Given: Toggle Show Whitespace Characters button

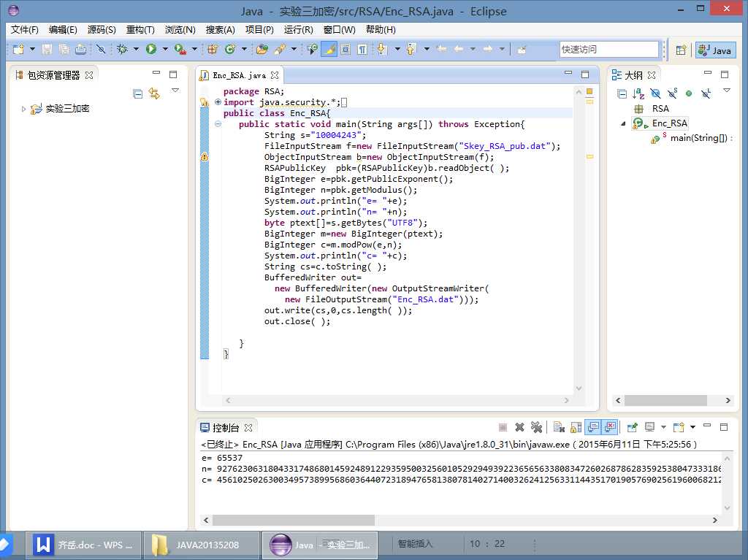Looking at the screenshot, I should (362, 49).
